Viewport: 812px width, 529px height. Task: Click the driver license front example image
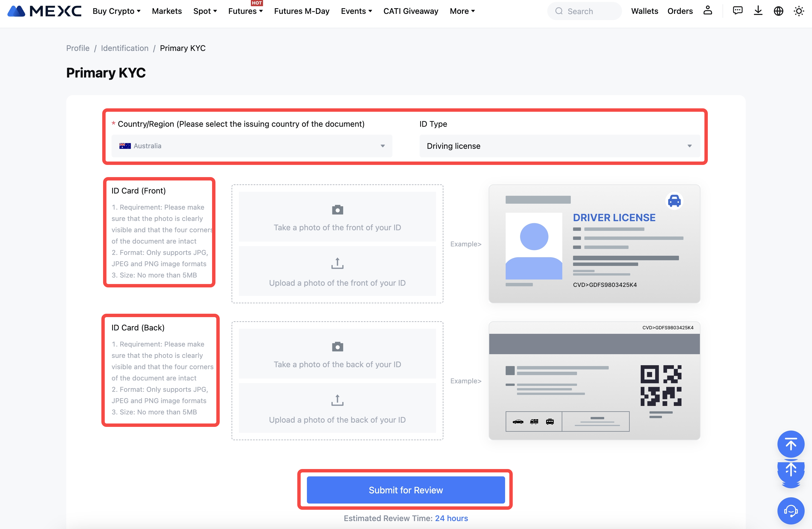[x=594, y=244]
